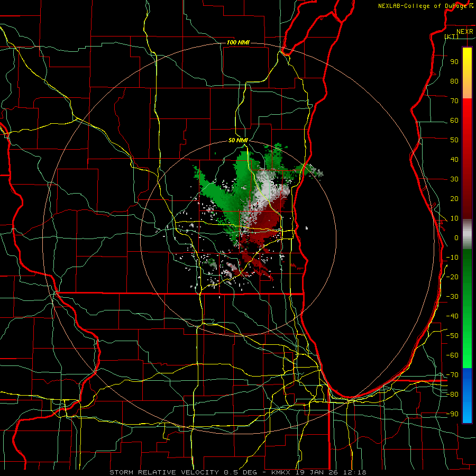Click the 20 value on velocity scale
Image resolution: width=476 pixels, height=476 pixels.
pos(454,198)
